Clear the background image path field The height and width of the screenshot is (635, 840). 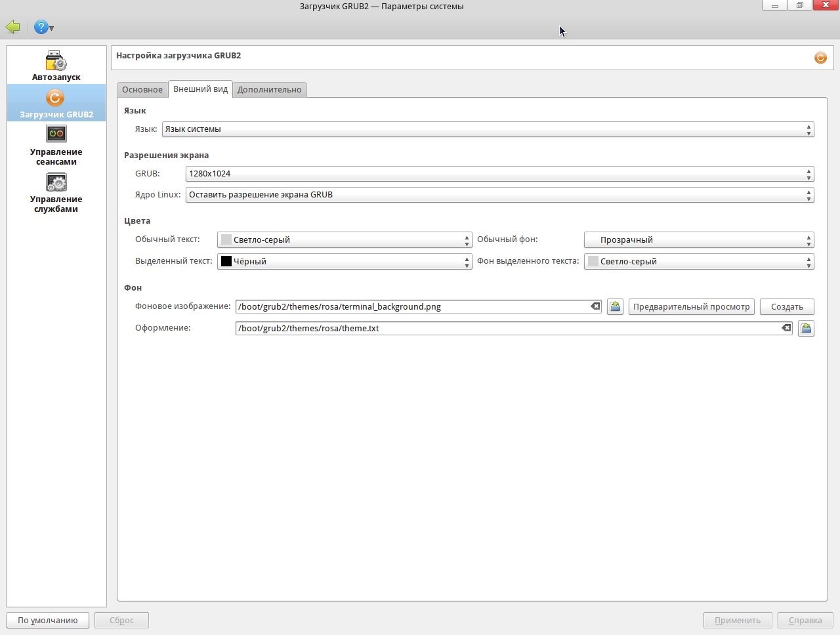click(595, 306)
